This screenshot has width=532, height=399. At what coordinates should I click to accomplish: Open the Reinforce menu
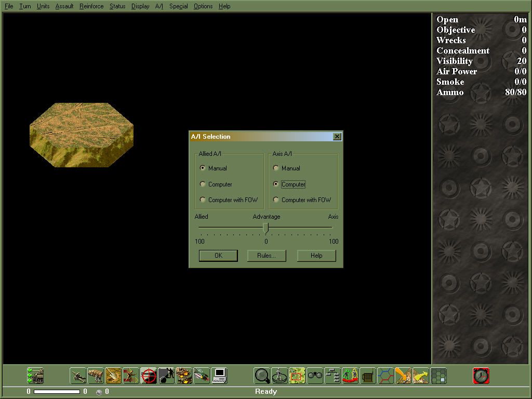click(x=91, y=6)
